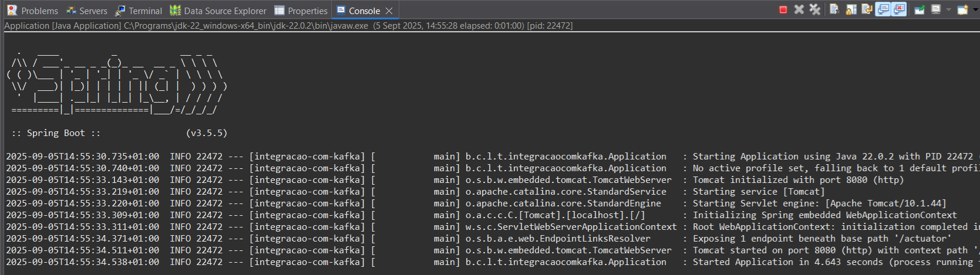This screenshot has width=980, height=275.
Task: Click the launch description line with javaw.exe path
Action: [288, 26]
